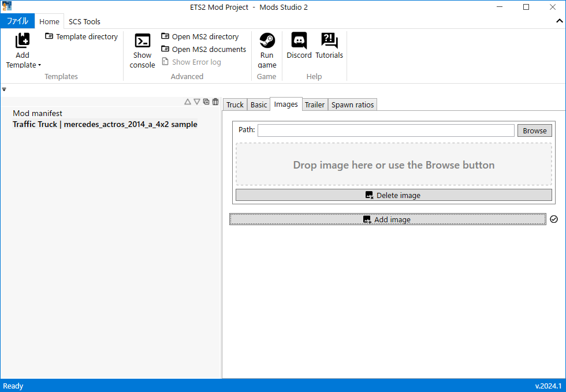566x392 pixels.
Task: Click the Delete image button
Action: pyautogui.click(x=393, y=195)
